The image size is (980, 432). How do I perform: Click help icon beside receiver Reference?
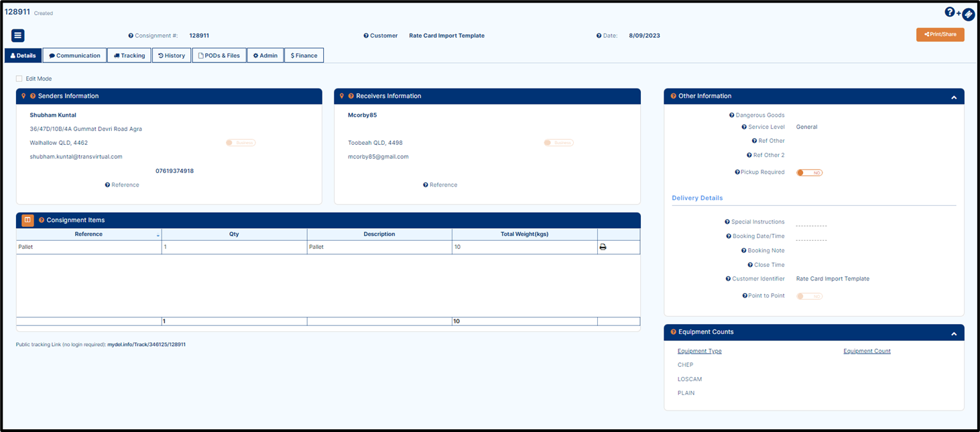[426, 185]
